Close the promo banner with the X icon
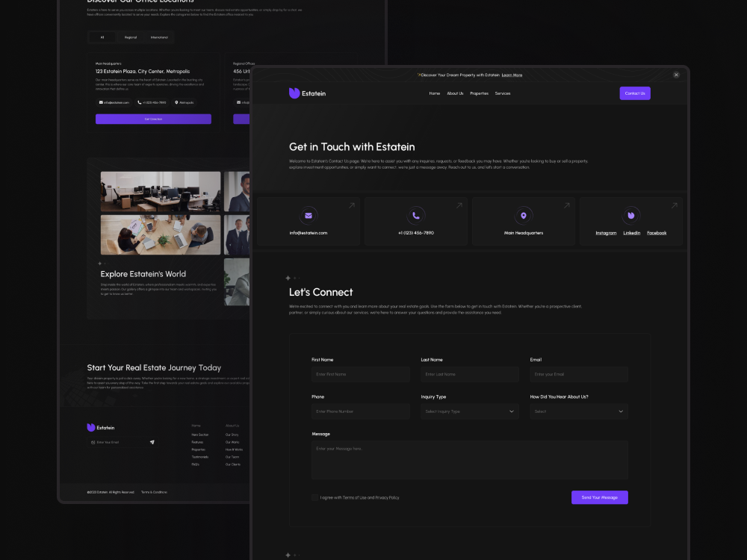The height and width of the screenshot is (560, 747). [x=676, y=75]
